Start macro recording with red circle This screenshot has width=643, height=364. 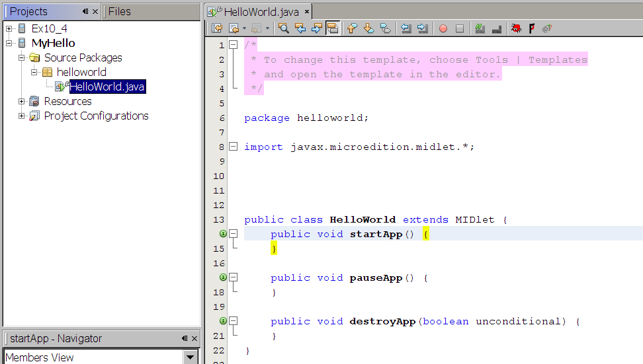tap(443, 28)
